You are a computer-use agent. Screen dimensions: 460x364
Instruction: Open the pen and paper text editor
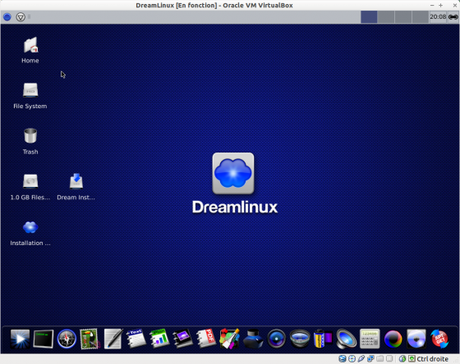click(x=113, y=339)
